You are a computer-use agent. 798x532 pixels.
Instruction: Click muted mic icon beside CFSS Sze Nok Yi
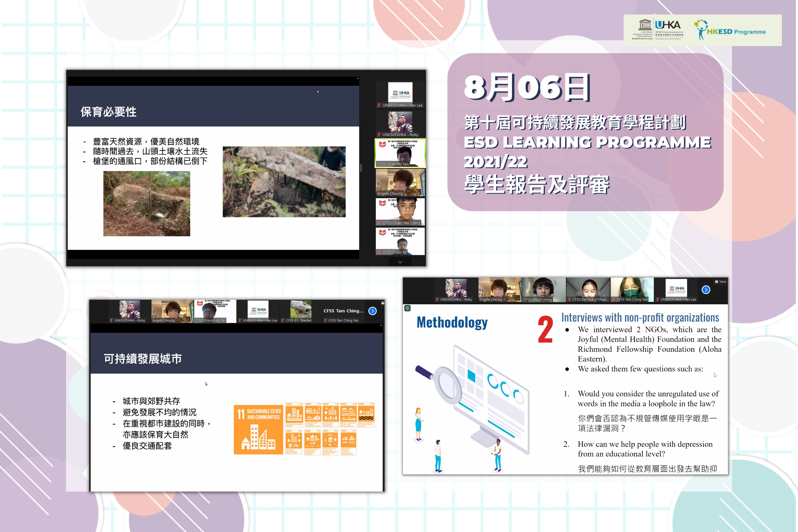[569, 299]
